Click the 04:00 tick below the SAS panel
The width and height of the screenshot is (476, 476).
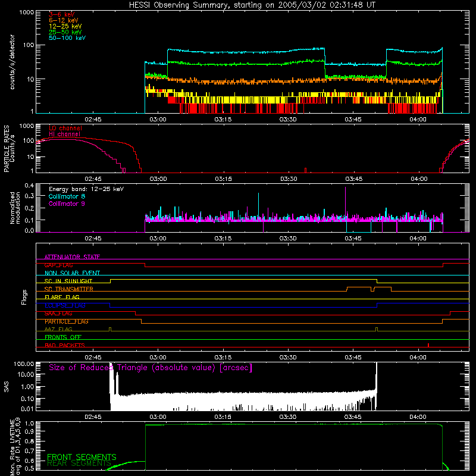pos(418,417)
